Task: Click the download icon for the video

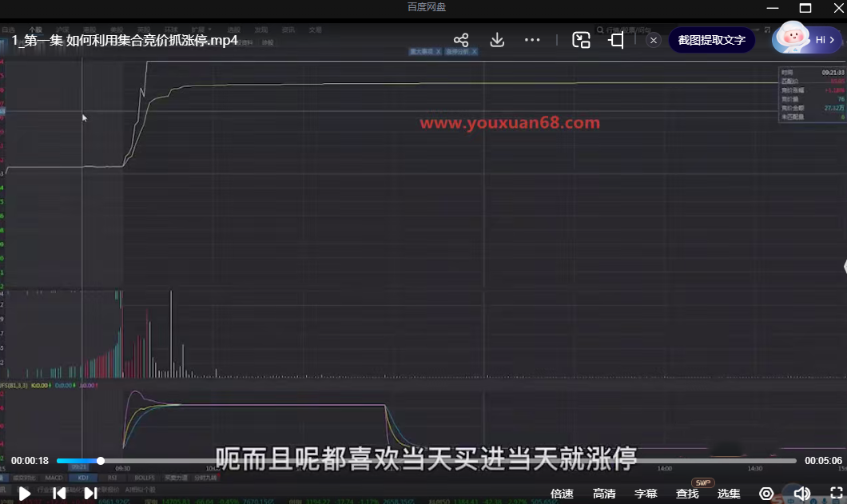Action: 496,39
